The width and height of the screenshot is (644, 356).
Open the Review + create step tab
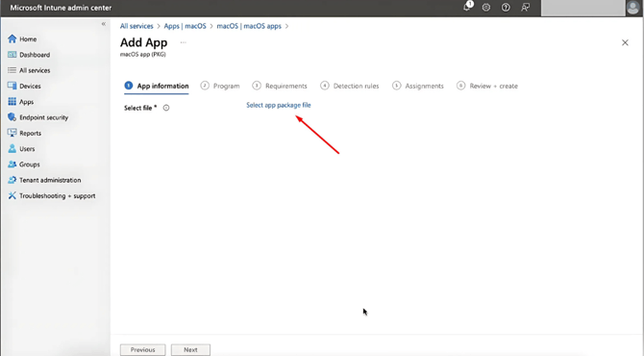(x=487, y=86)
